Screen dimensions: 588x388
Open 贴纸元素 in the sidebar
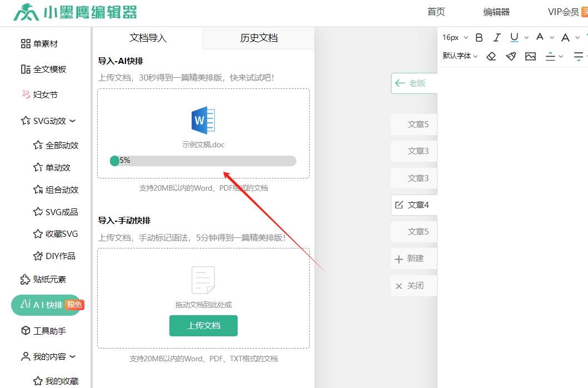pyautogui.click(x=49, y=280)
